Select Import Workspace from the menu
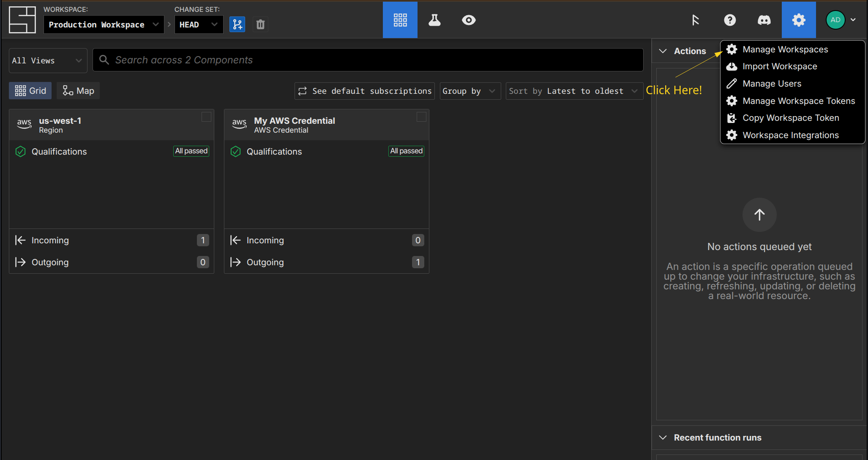Image resolution: width=868 pixels, height=460 pixels. coord(779,66)
